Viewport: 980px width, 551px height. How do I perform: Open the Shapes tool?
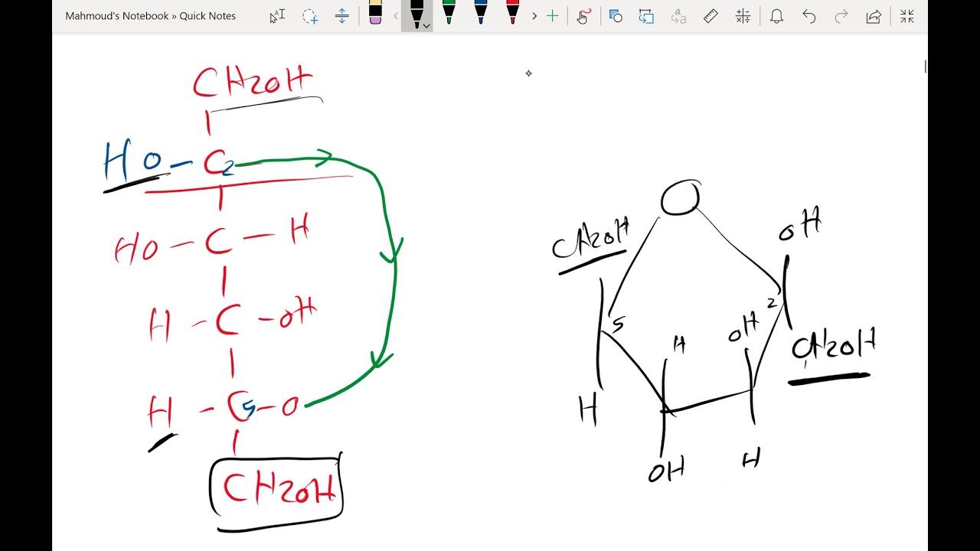[616, 15]
